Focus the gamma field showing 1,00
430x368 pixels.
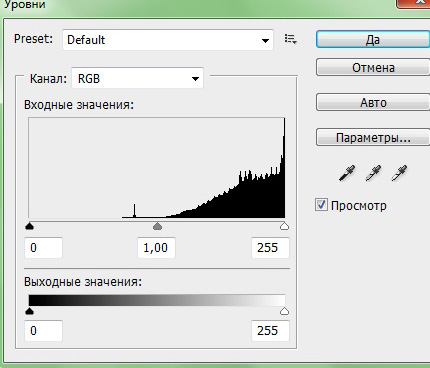[156, 248]
